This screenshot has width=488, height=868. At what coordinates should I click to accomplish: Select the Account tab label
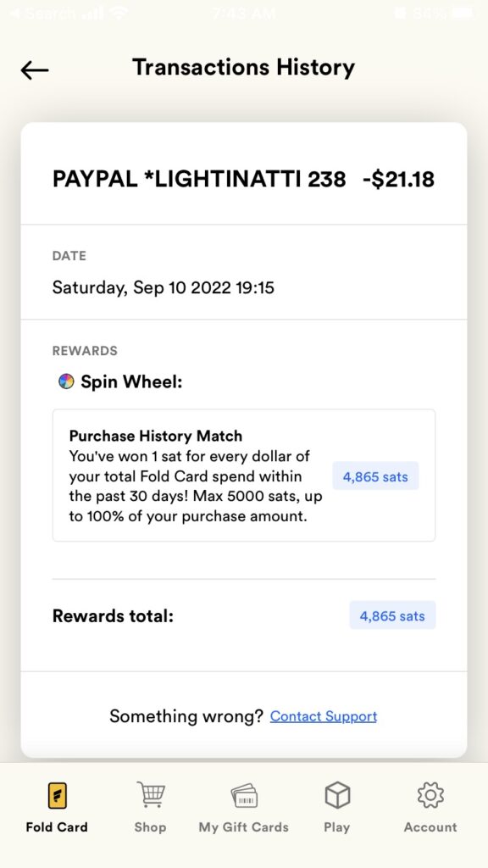click(x=430, y=827)
